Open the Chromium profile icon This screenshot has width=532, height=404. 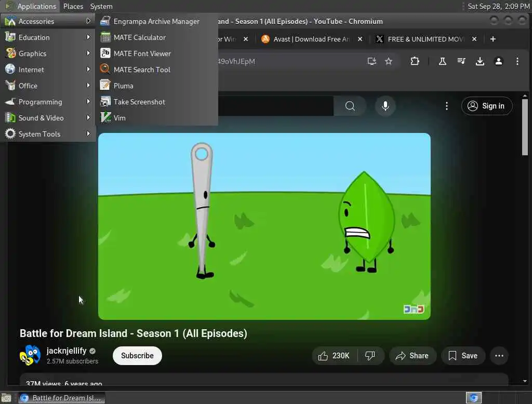[x=498, y=61]
